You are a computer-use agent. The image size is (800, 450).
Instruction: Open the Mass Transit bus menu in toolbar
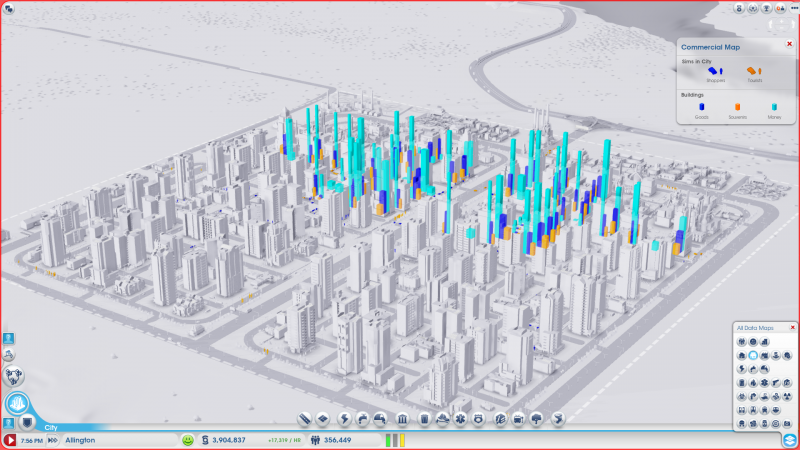click(x=518, y=419)
